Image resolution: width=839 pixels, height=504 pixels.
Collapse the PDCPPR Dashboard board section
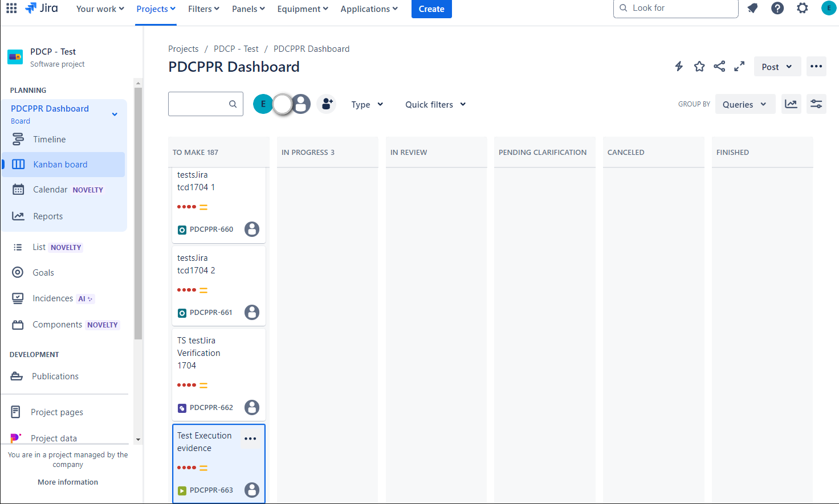(x=114, y=114)
